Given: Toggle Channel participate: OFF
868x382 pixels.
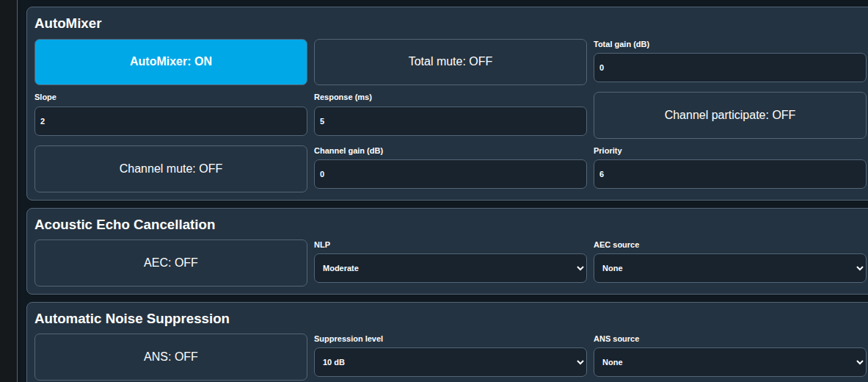Looking at the screenshot, I should [x=729, y=115].
